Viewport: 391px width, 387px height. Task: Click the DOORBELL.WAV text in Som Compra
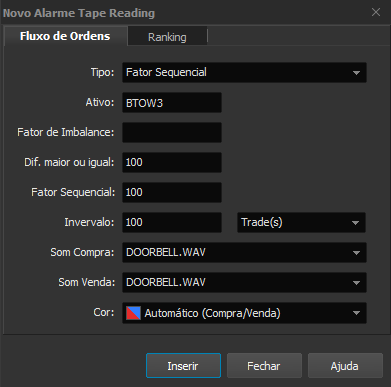click(x=166, y=252)
